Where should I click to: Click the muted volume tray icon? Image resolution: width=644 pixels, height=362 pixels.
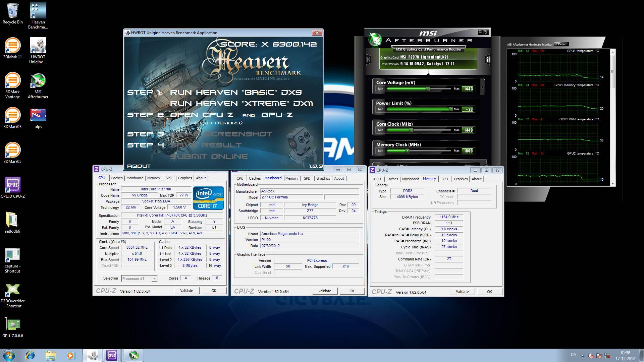click(591, 356)
